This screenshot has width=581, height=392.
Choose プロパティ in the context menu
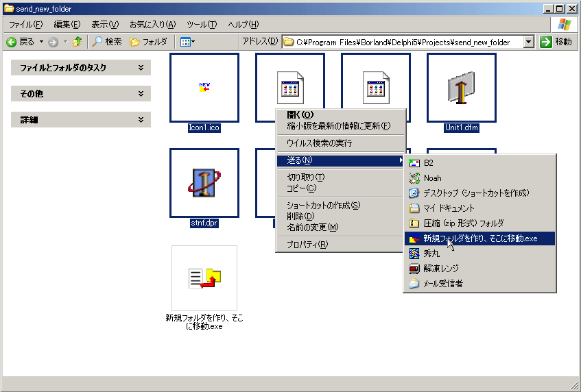(x=307, y=245)
